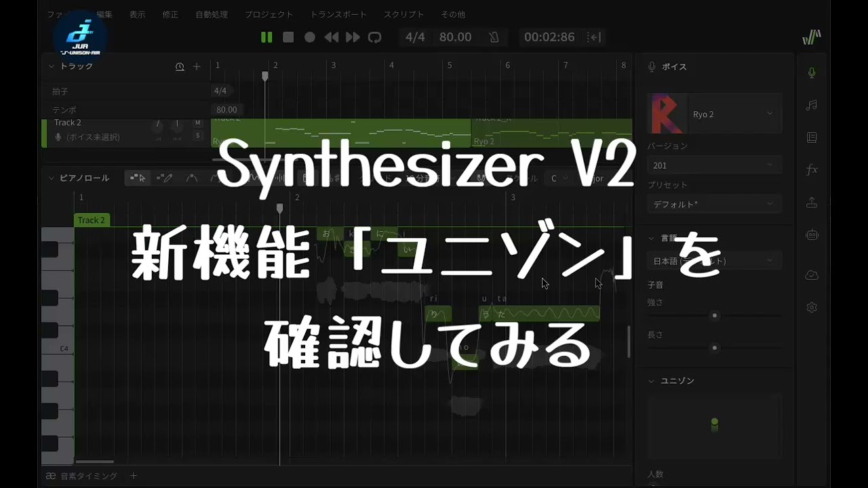This screenshot has width=868, height=488.
Task: Click the 80.00 value in the テンポ row
Action: point(226,110)
